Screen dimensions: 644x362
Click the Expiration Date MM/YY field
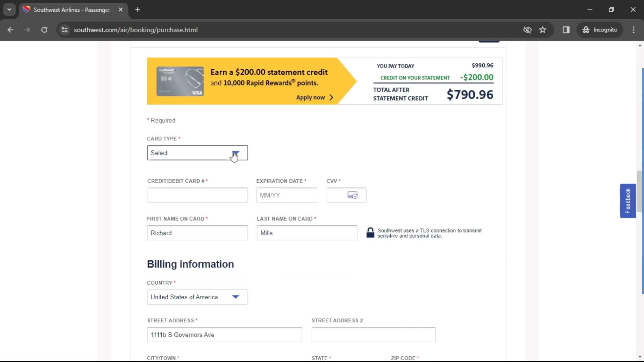[287, 195]
